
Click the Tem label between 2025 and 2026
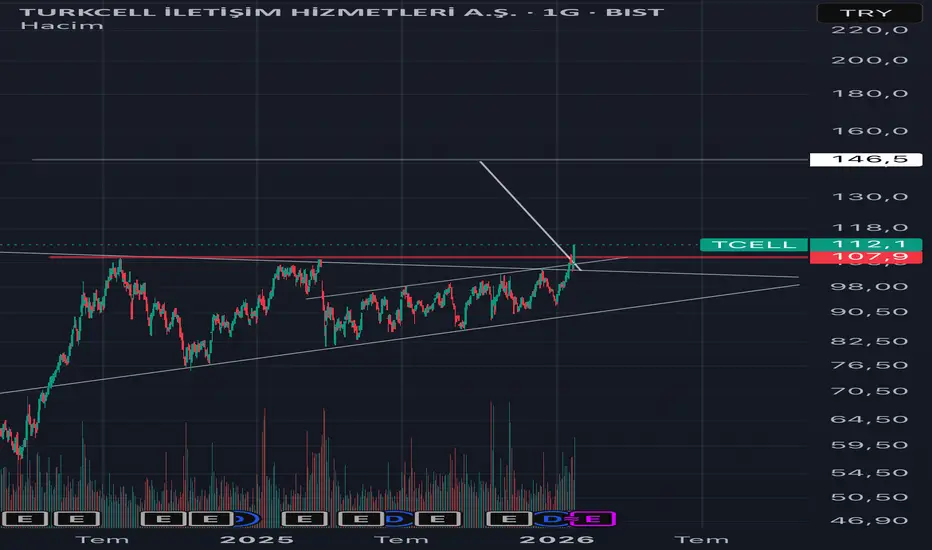[401, 540]
